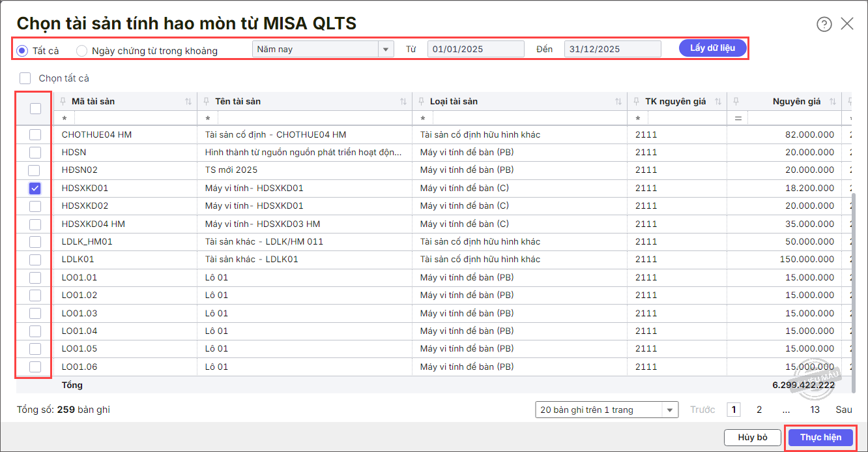Click the Từ date field
The height and width of the screenshot is (452, 868).
point(476,49)
